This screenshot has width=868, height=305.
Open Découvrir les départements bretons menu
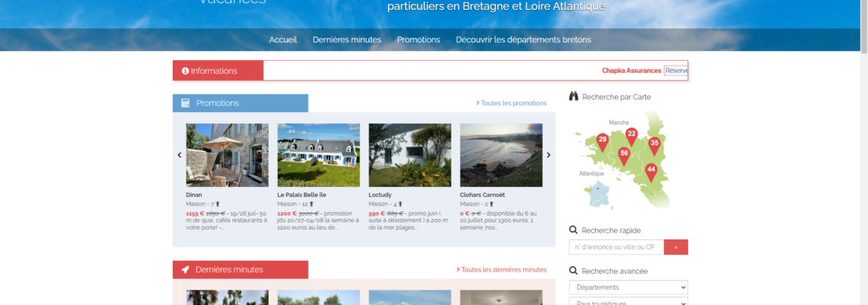click(x=523, y=40)
